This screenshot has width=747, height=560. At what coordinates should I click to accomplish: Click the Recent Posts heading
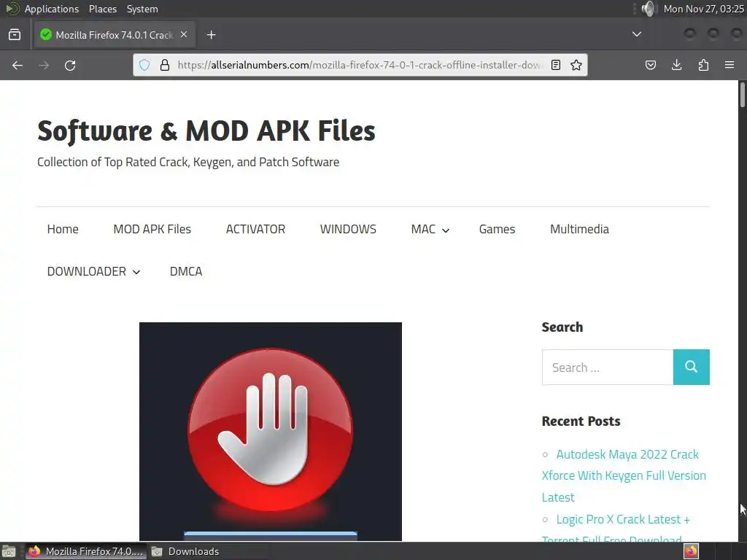[581, 421]
